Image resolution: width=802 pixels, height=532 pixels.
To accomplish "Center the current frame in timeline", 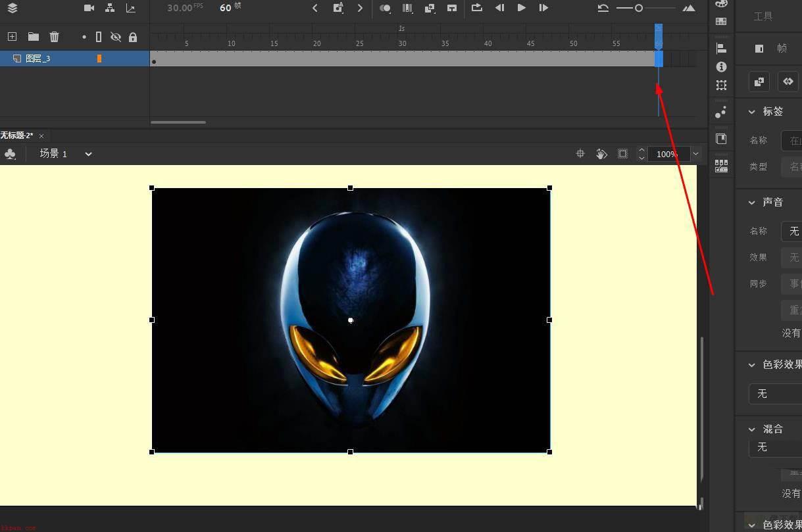I will pos(452,8).
